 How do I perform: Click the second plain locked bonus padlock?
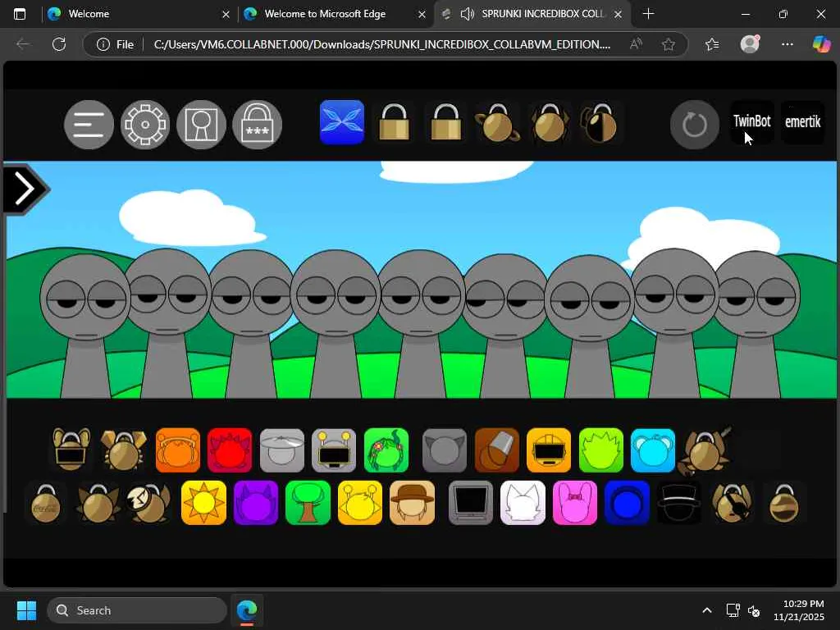(445, 122)
